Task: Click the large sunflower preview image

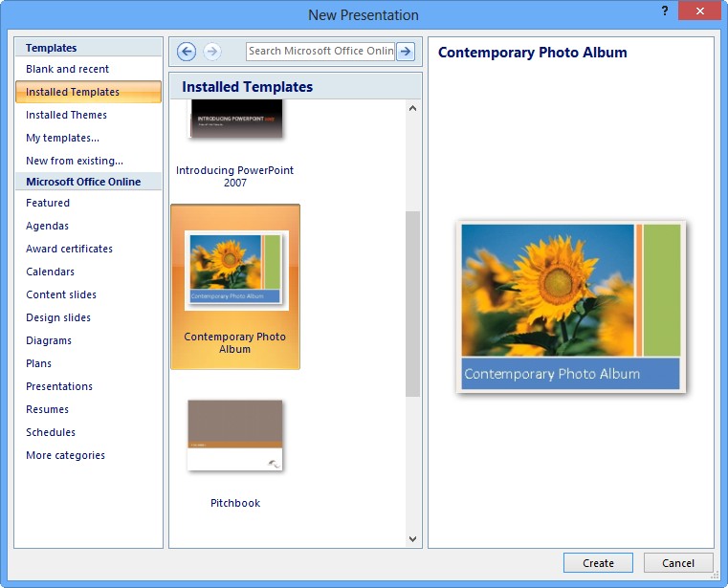Action: (x=571, y=307)
